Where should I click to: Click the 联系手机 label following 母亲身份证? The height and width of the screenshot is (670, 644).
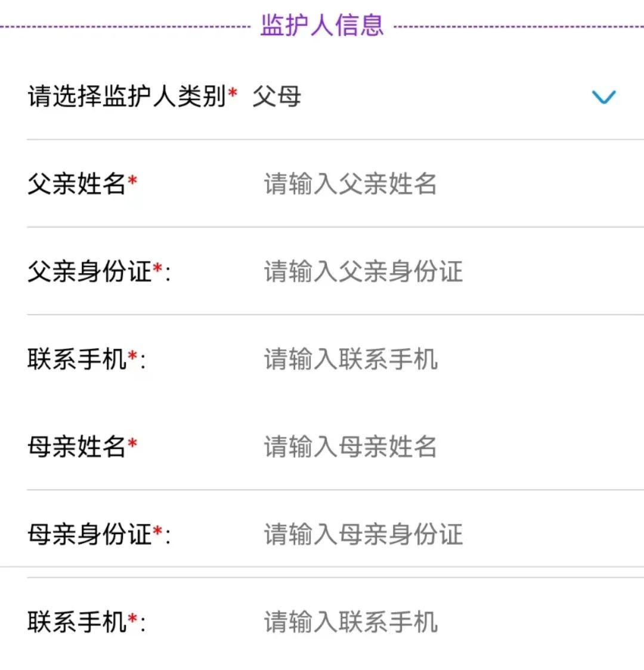pos(77,622)
